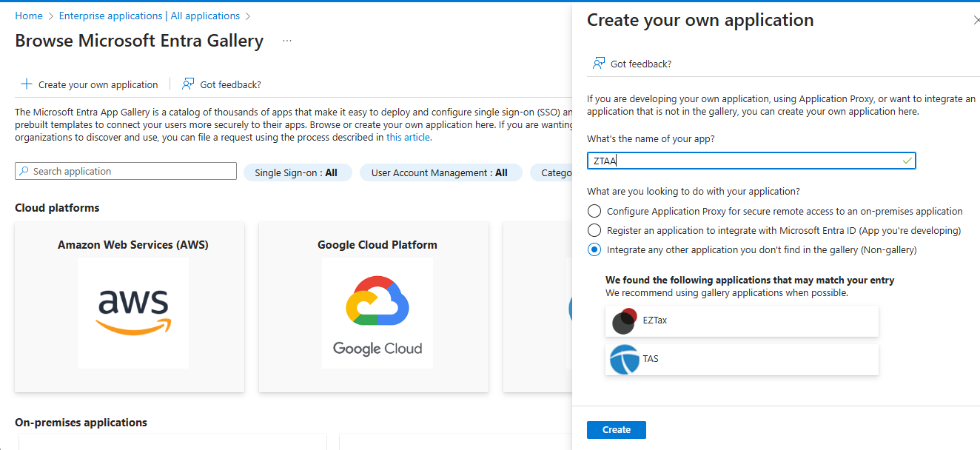The width and height of the screenshot is (980, 450).
Task: Open Enterprise applications | All applications breadcrumb
Action: (x=150, y=16)
